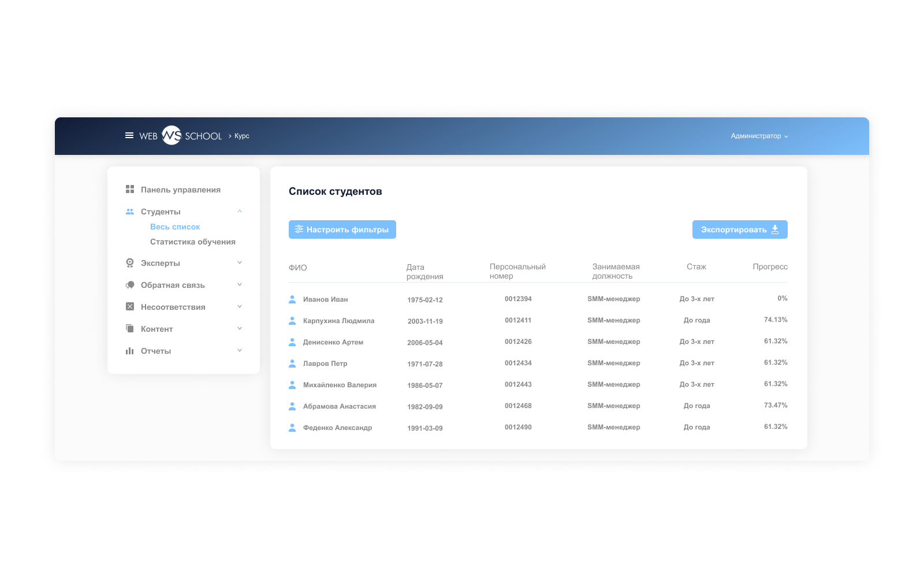Viewport: 924px width, 578px height.
Task: Select the Обратная связь menu label
Action: 173,285
